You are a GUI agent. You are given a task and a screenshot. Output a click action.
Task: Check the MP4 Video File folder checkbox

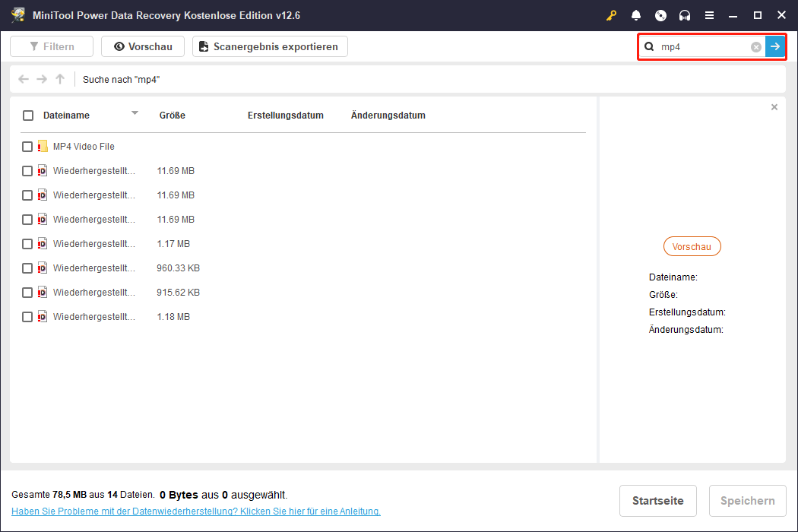tap(27, 147)
